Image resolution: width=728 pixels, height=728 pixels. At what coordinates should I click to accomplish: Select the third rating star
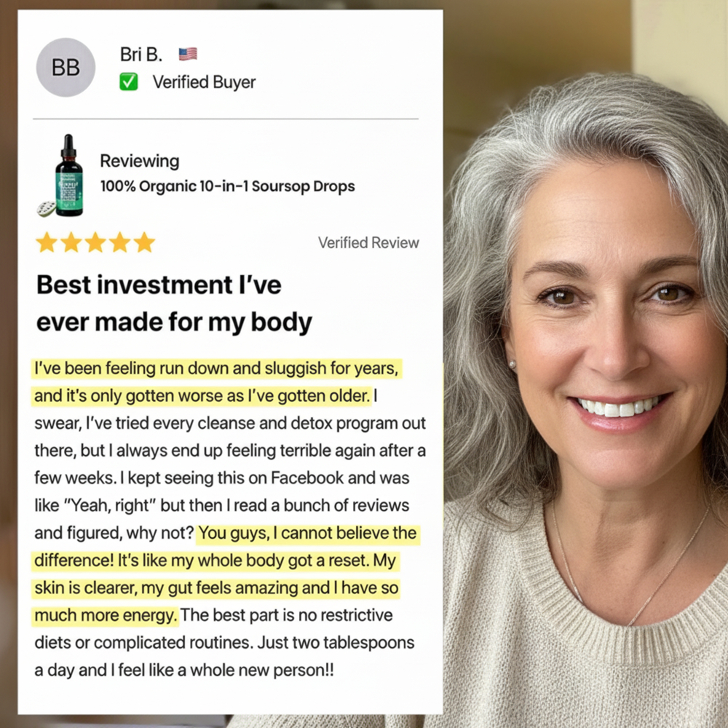95,242
